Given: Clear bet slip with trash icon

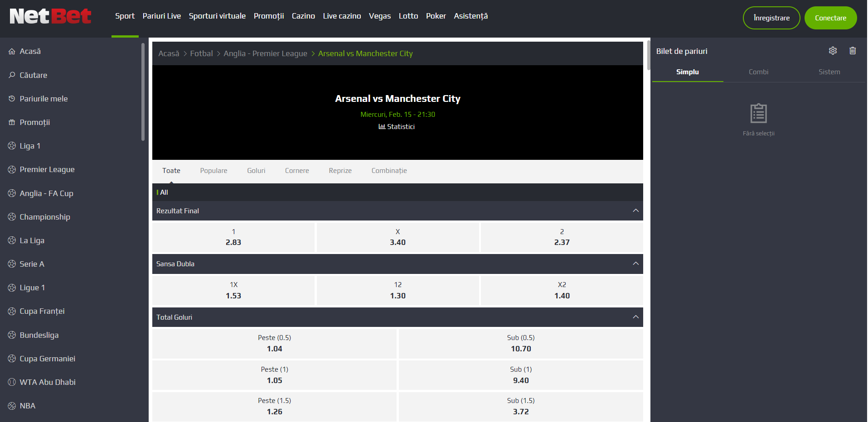Looking at the screenshot, I should (x=853, y=51).
